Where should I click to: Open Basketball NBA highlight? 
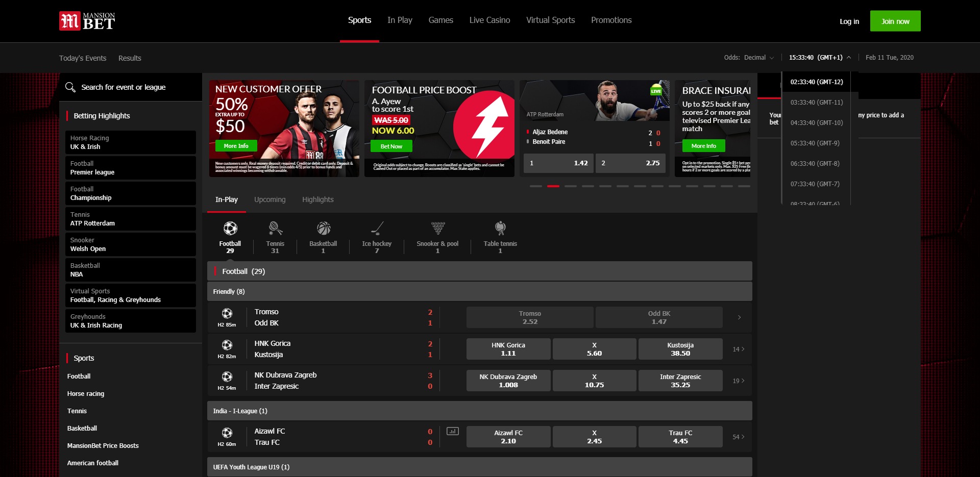click(x=131, y=270)
